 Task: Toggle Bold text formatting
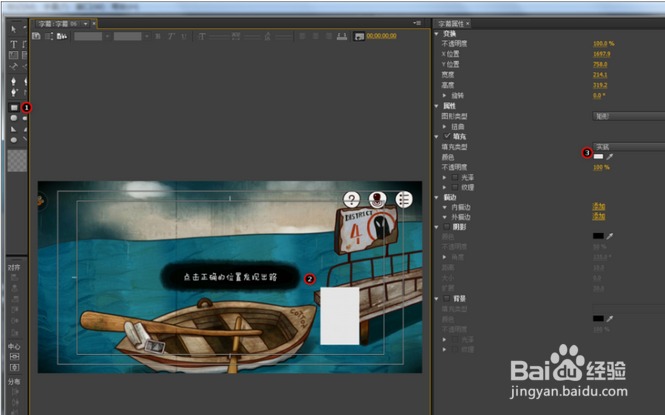(158, 36)
